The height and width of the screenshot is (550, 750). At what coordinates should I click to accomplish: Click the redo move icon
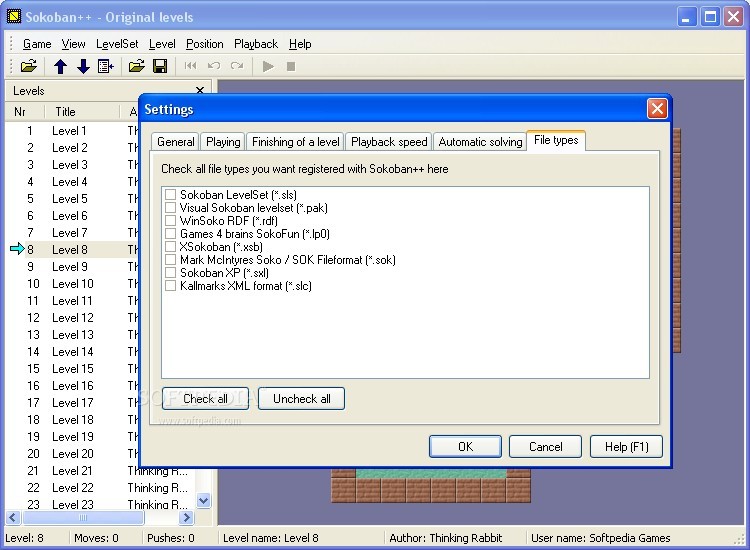click(x=237, y=66)
